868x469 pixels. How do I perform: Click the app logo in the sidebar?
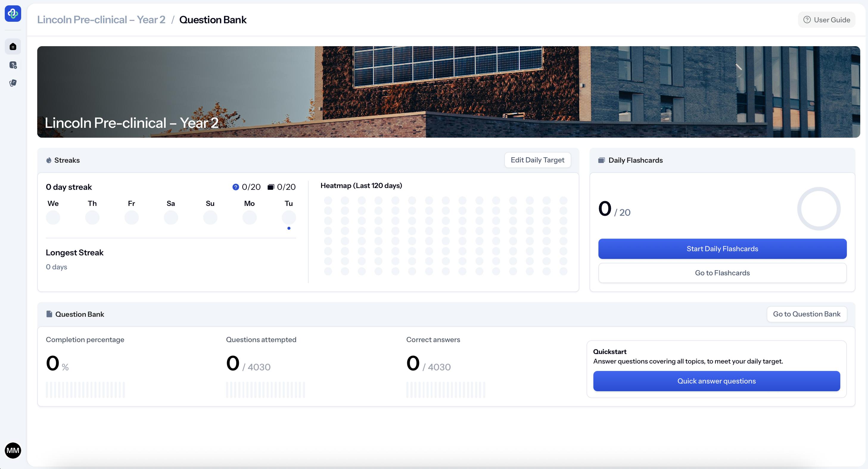(x=13, y=13)
